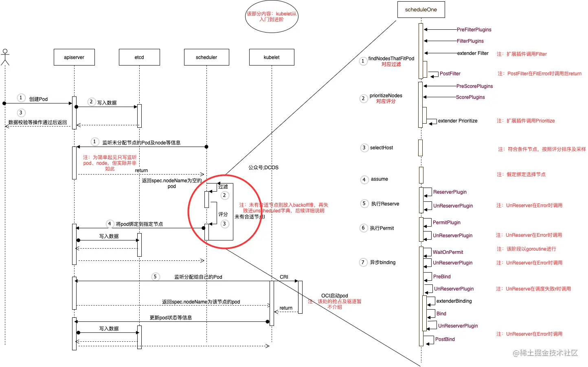Click circled number 1 beside findNodesThatFitPod
The width and height of the screenshot is (588, 367).
363,61
